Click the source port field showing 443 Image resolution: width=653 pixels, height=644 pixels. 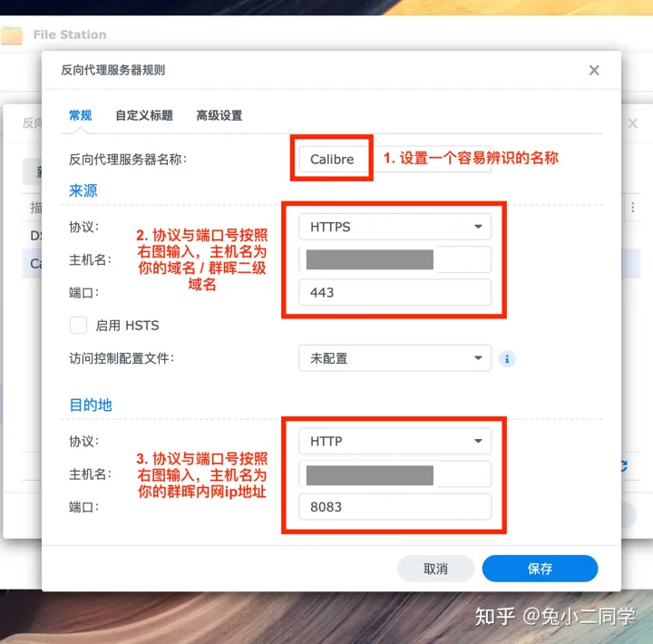click(x=395, y=292)
